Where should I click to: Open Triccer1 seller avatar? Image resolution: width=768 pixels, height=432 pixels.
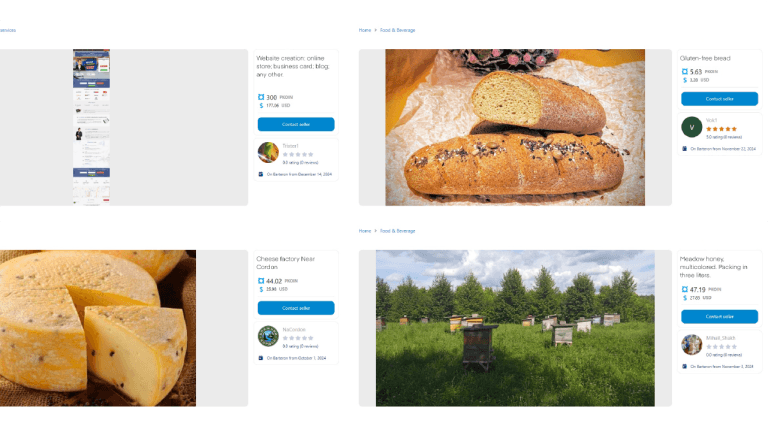[x=268, y=152]
